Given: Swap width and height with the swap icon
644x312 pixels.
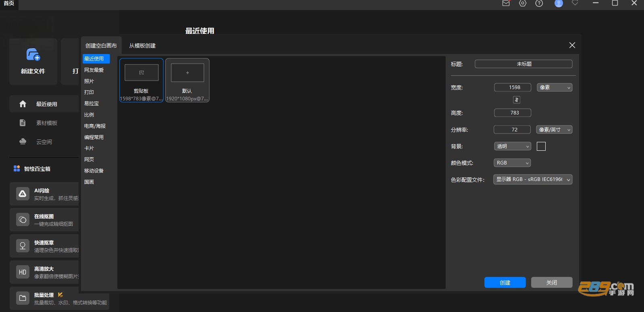Looking at the screenshot, I should tap(517, 100).
